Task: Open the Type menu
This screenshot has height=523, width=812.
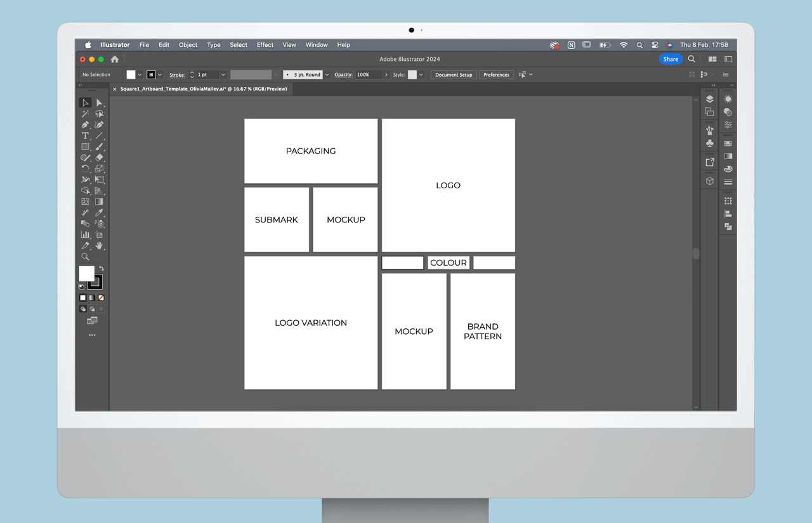Action: pyautogui.click(x=214, y=45)
